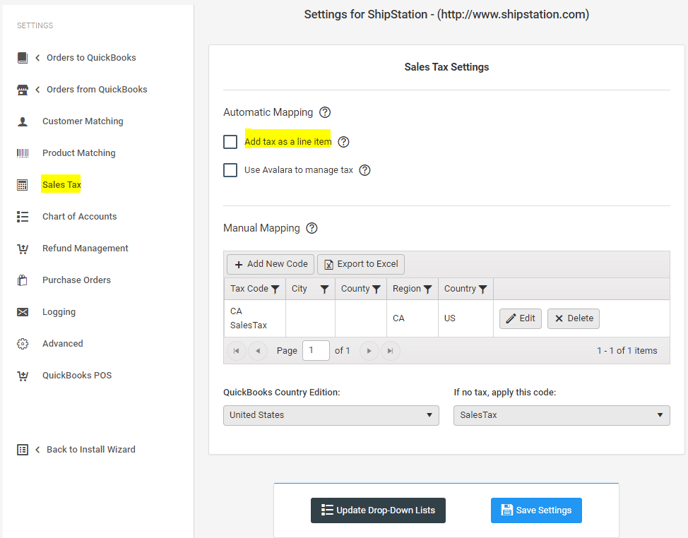Click the Orders from QuickBooks store icon
The height and width of the screenshot is (538, 688).
(22, 90)
